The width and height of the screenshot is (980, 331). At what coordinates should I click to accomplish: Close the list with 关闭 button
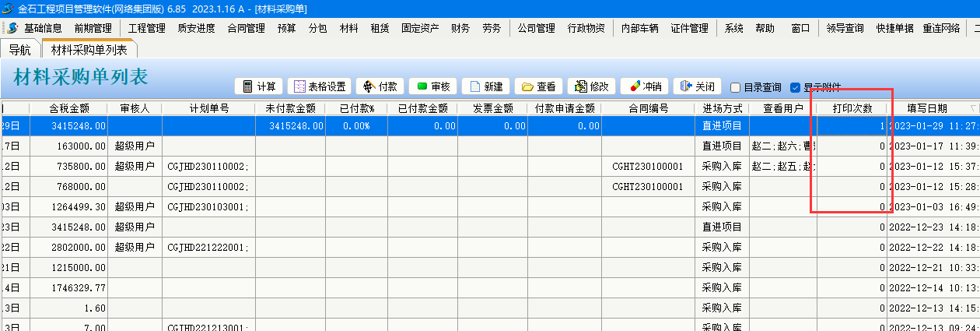[x=697, y=86]
